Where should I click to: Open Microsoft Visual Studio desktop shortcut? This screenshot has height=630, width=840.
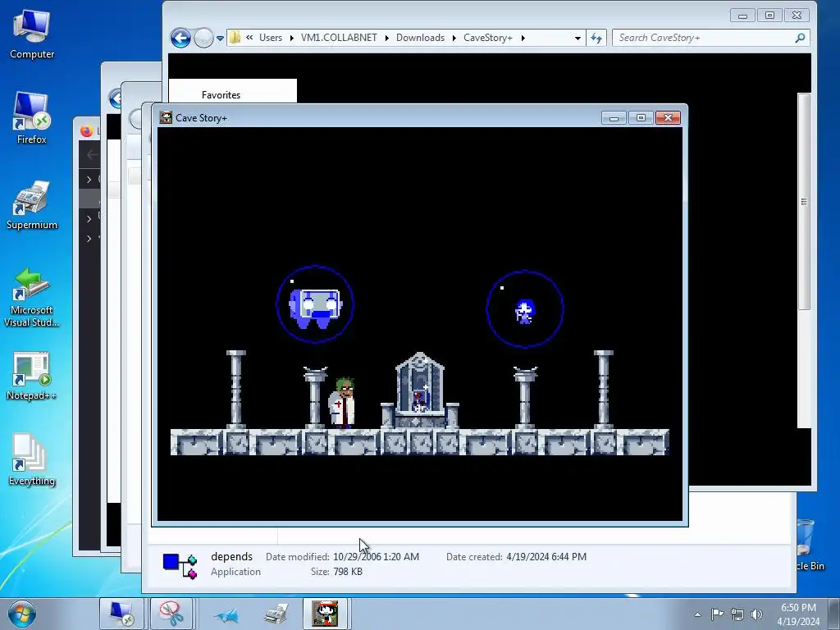point(32,297)
